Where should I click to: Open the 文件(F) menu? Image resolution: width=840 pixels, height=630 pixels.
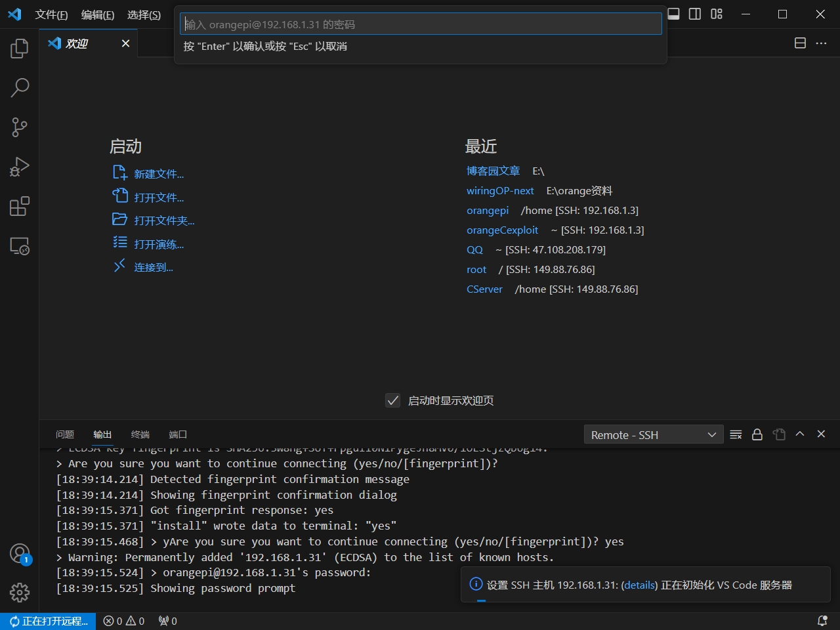tap(51, 14)
